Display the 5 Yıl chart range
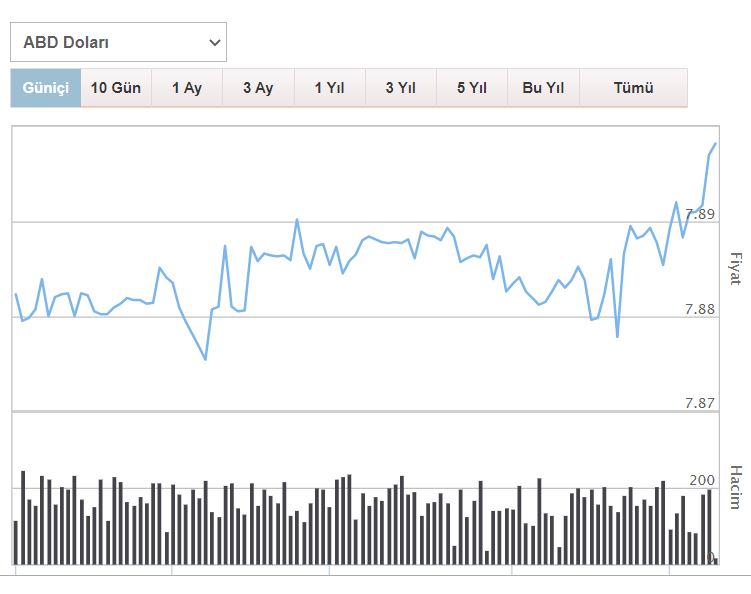This screenshot has width=751, height=594. [472, 88]
